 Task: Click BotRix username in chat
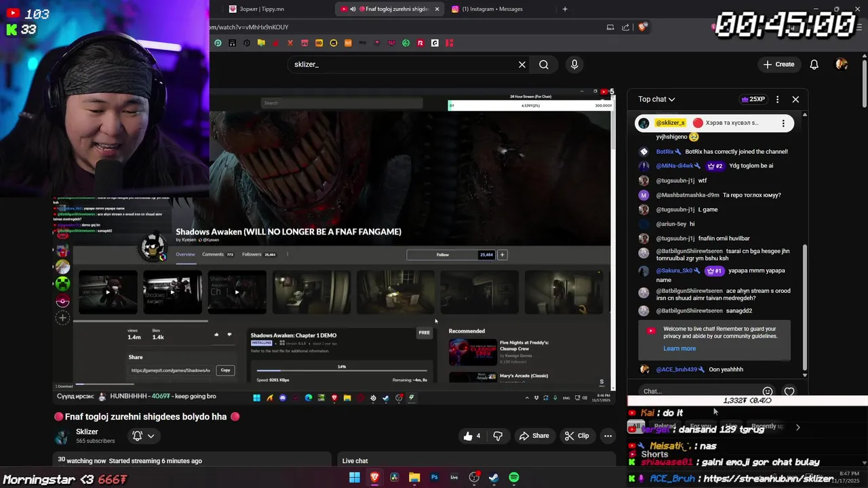665,152
